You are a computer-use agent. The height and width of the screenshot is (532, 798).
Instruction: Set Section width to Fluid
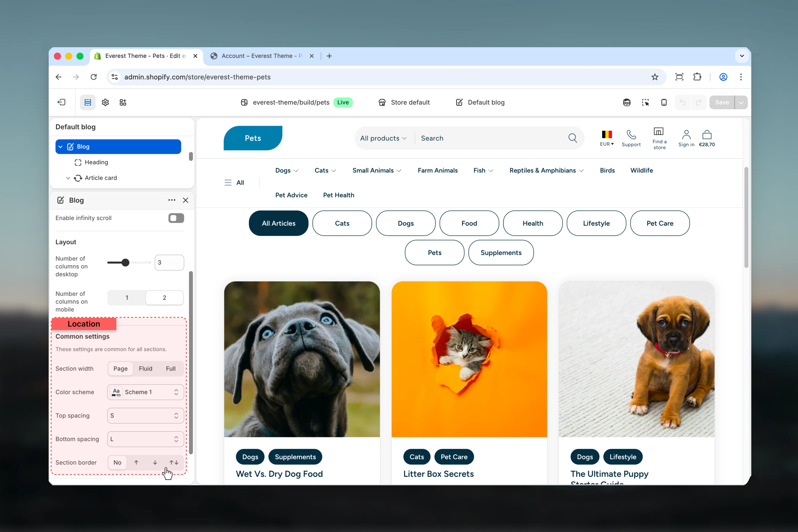[145, 369]
